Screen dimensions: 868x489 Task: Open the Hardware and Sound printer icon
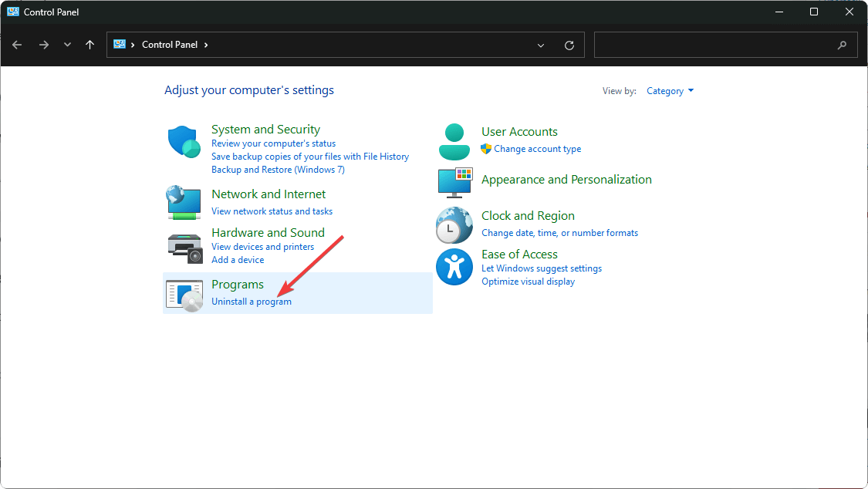pyautogui.click(x=184, y=246)
